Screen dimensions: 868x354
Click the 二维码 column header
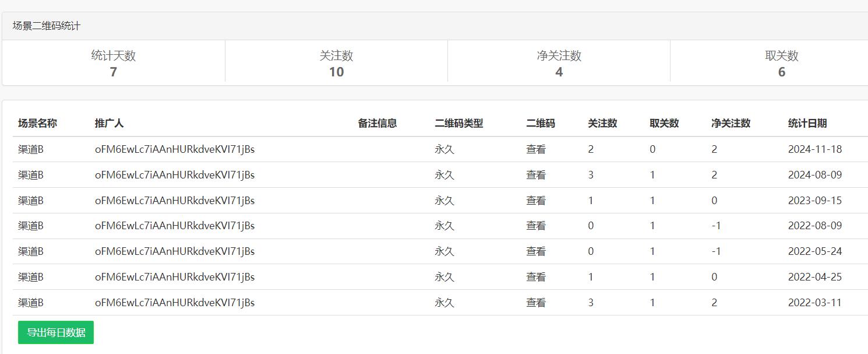541,123
